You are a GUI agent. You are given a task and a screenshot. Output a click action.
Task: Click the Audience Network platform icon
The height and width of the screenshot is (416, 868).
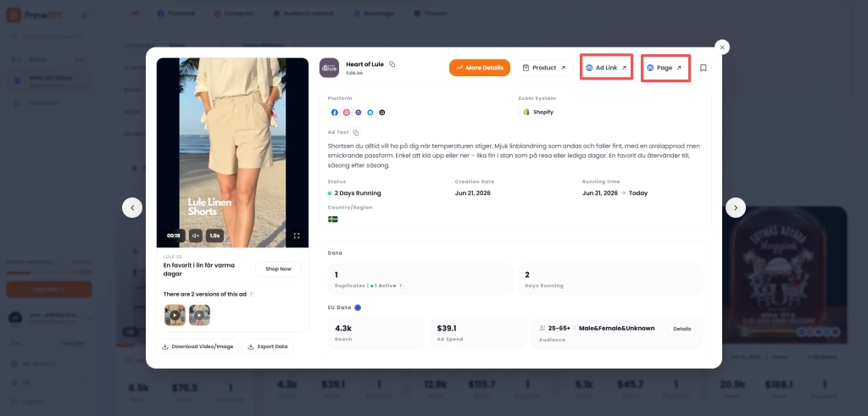pos(359,113)
